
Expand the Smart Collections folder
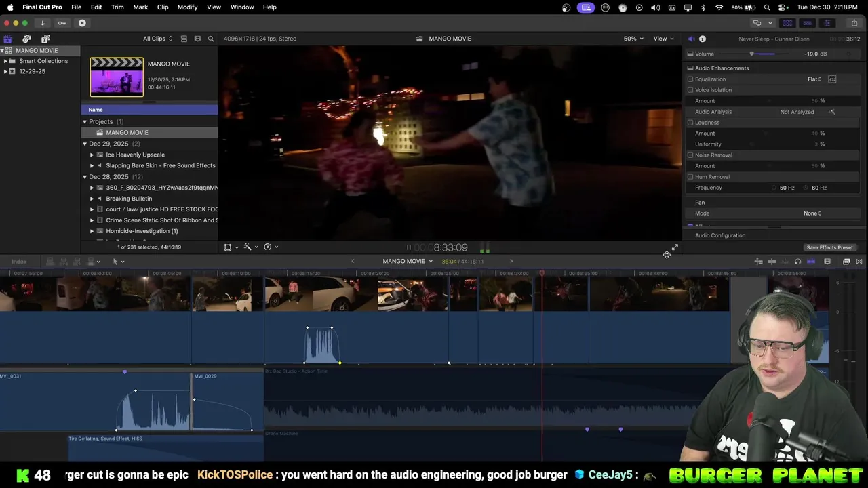click(5, 61)
